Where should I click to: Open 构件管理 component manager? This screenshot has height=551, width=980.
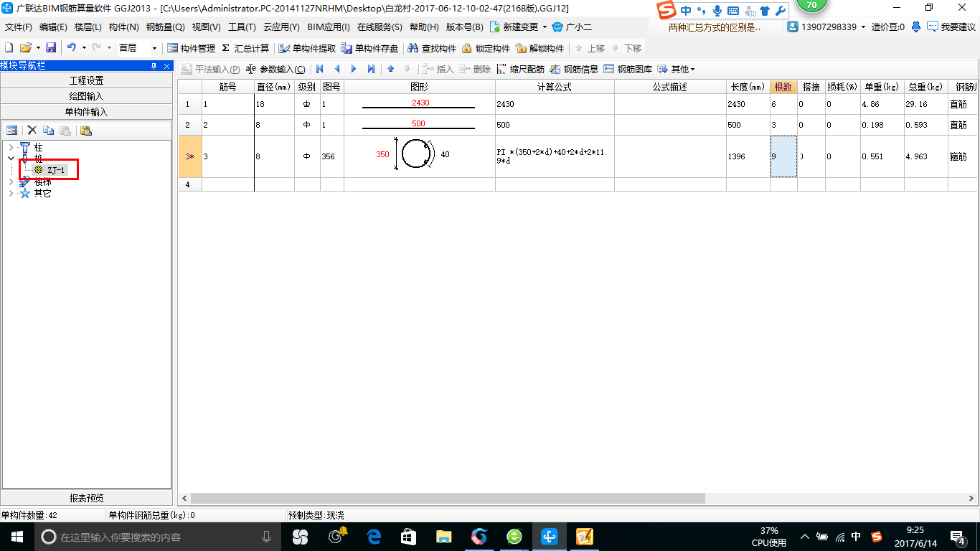(191, 48)
